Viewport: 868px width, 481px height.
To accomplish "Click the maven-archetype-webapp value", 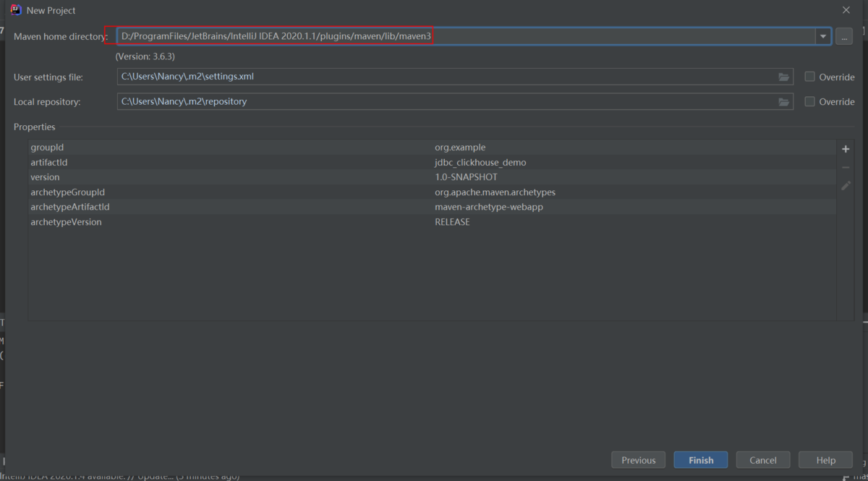I will [x=489, y=207].
